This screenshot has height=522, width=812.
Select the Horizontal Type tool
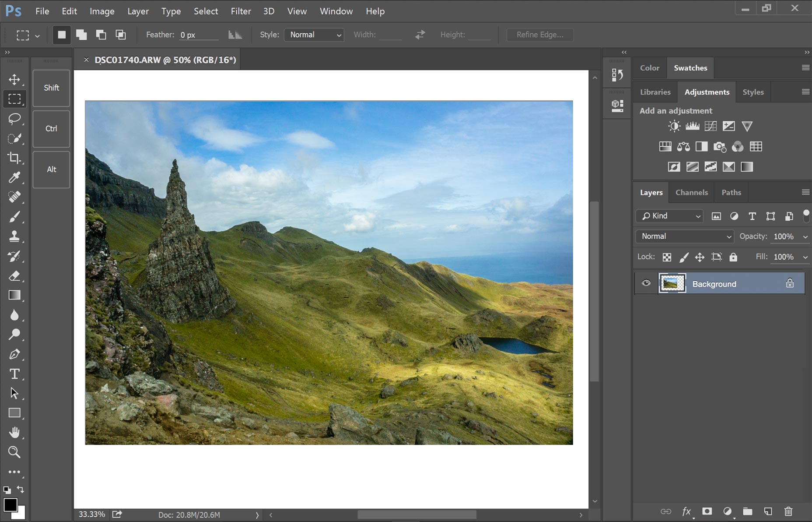(14, 374)
